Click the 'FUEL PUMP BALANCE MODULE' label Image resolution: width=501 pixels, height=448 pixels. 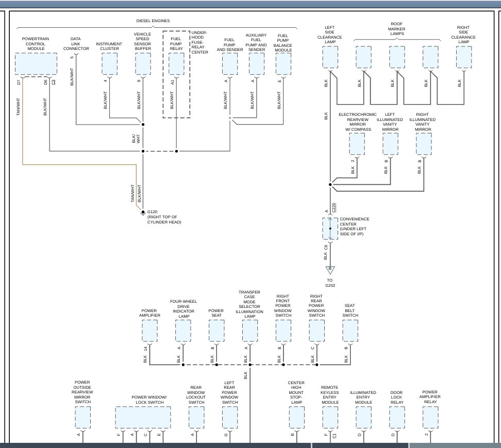point(283,43)
